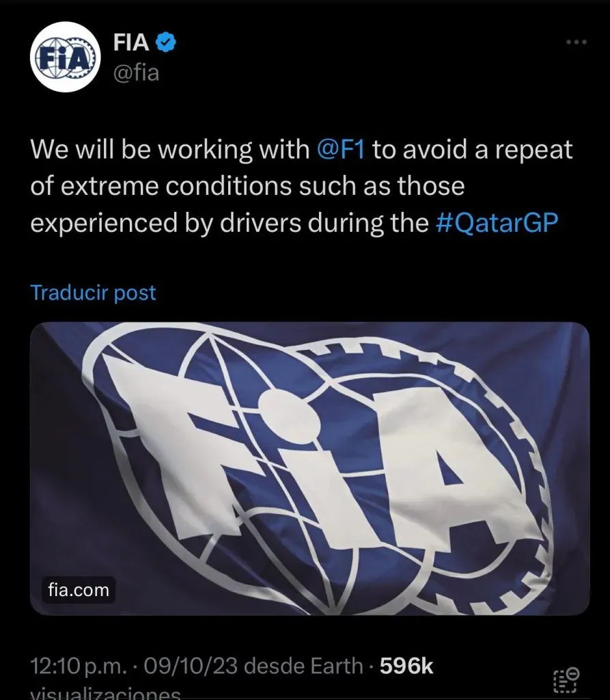Open the three-dot more options menu
Screen dimensions: 610x700
[x=576, y=42]
